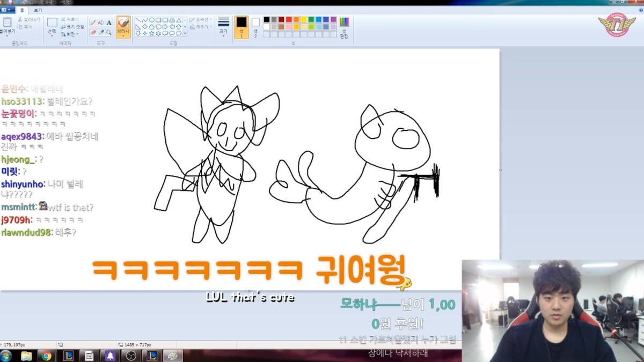Pick the purple color swatch
The width and height of the screenshot is (644, 362).
click(333, 19)
